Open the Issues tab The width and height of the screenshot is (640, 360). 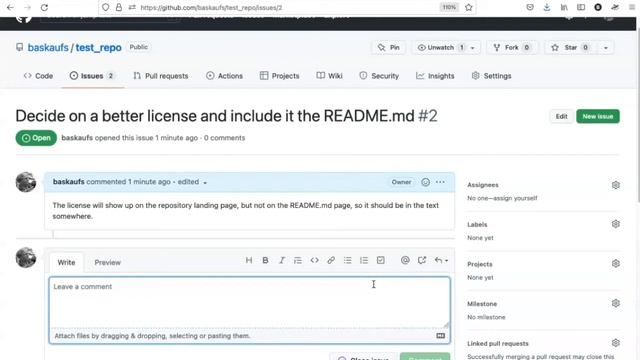point(92,76)
